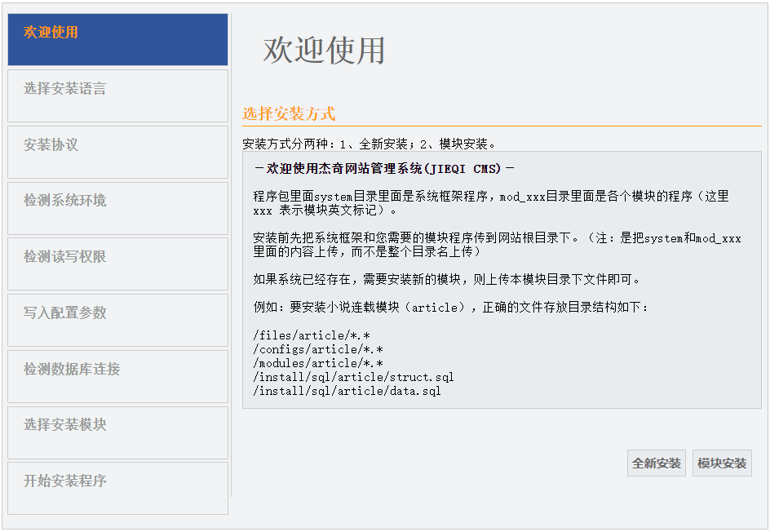The height and width of the screenshot is (532, 770).
Task: Click the data.sql install path text
Action: click(347, 391)
